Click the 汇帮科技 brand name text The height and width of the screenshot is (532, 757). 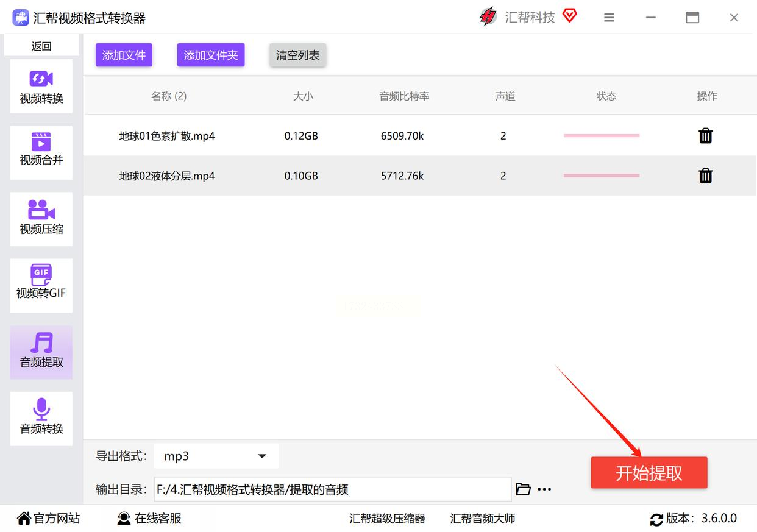tap(530, 18)
